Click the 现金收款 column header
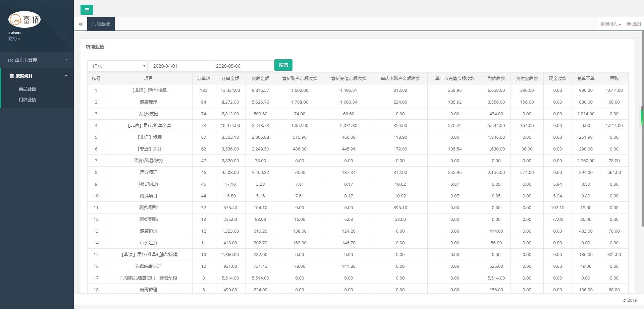Image resolution: width=644 pixels, height=309 pixels. coord(557,78)
